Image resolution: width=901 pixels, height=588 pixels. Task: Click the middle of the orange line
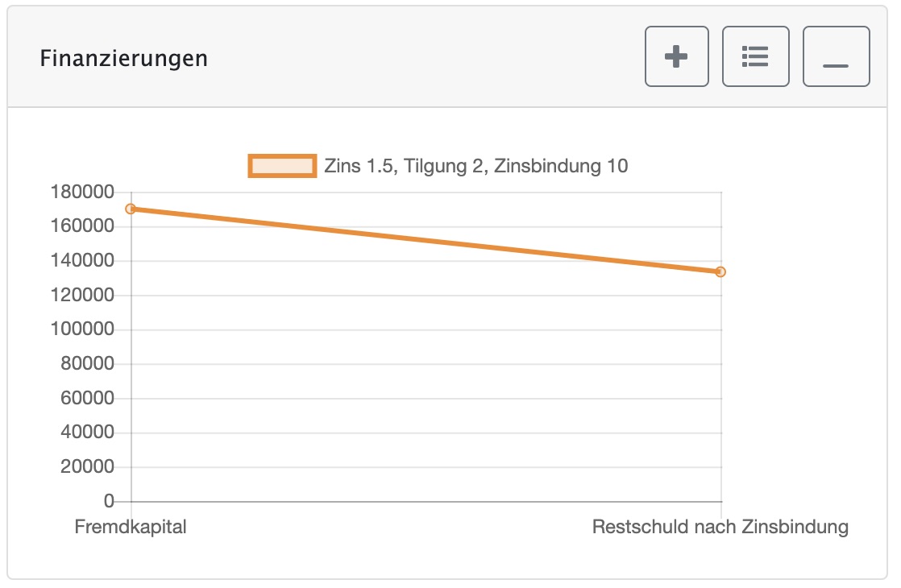(426, 240)
